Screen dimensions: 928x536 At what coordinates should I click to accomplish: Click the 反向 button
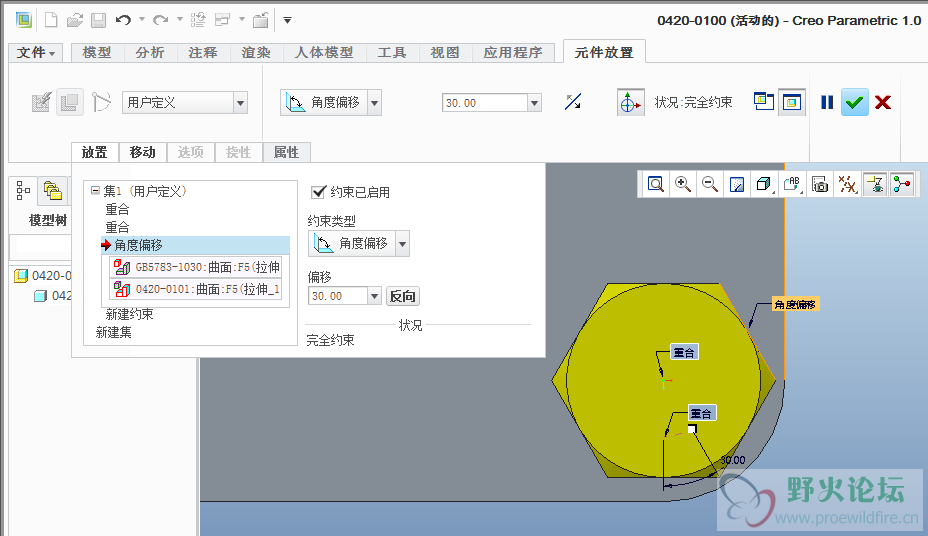403,296
